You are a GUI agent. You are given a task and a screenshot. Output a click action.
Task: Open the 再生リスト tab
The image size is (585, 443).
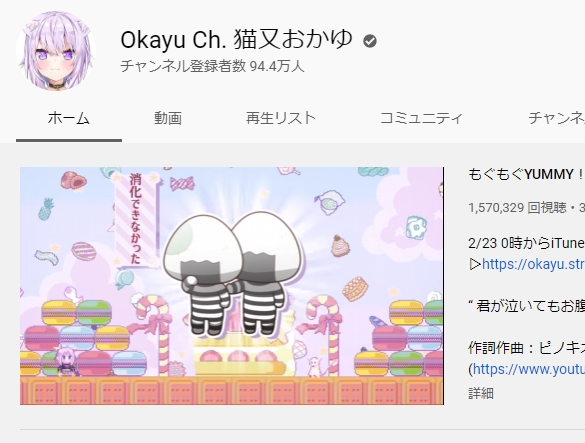[x=281, y=118]
